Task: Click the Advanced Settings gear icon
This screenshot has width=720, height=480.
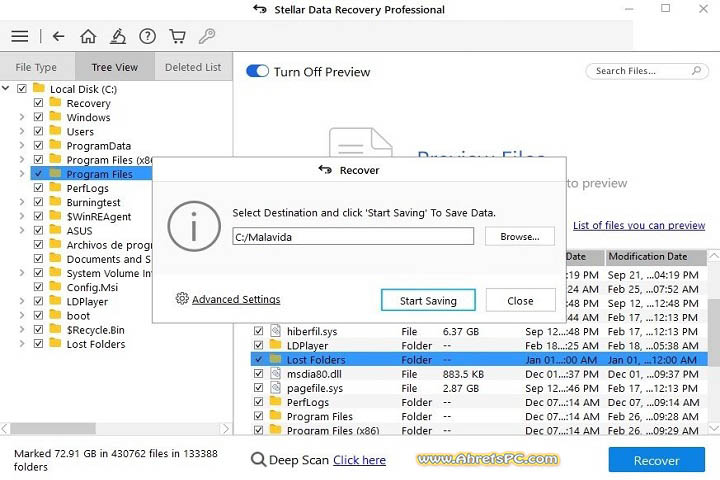Action: pos(182,299)
